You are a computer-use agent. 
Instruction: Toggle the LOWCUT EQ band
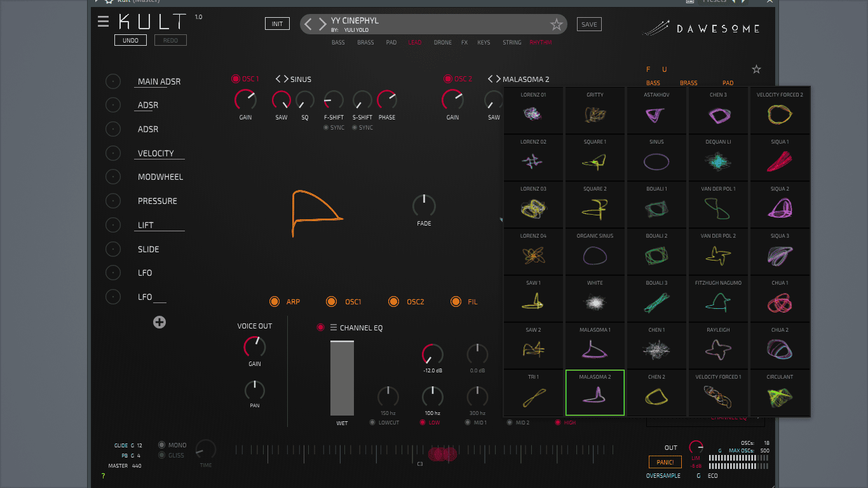click(x=372, y=423)
